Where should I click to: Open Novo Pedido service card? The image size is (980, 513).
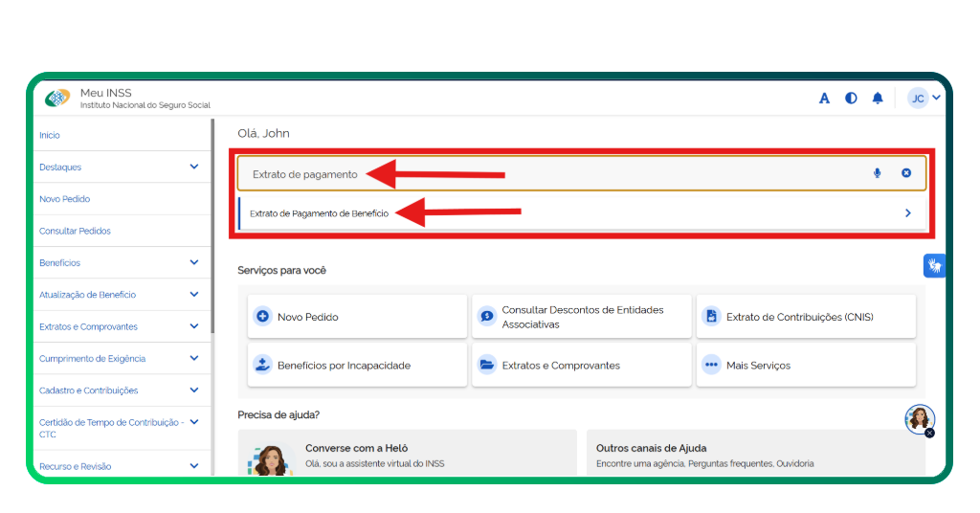click(358, 317)
